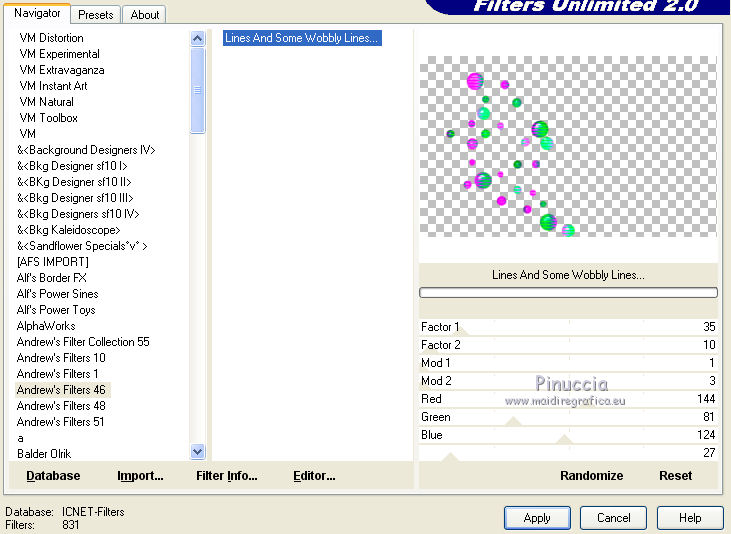Image resolution: width=731 pixels, height=534 pixels.
Task: Select Alf's Power Toys category
Action: [x=56, y=310]
